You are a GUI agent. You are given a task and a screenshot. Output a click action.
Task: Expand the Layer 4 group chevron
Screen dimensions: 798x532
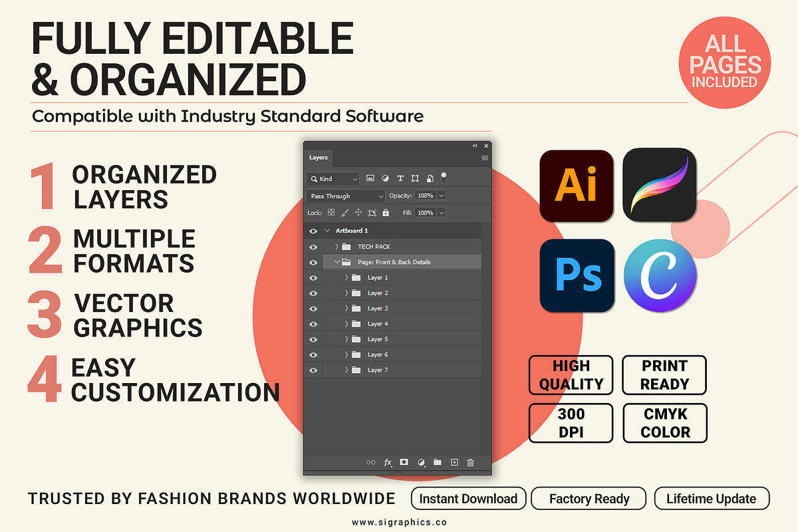click(x=346, y=324)
